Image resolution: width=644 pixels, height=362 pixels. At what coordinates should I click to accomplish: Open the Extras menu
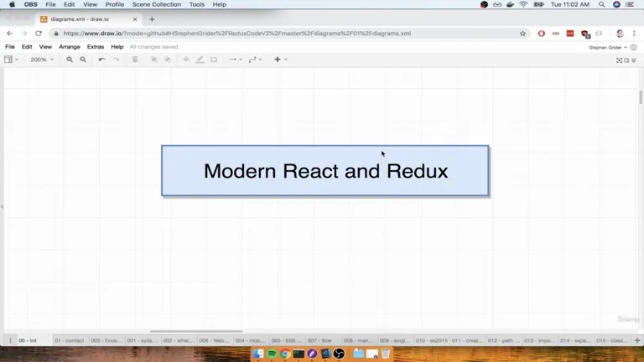coord(96,47)
